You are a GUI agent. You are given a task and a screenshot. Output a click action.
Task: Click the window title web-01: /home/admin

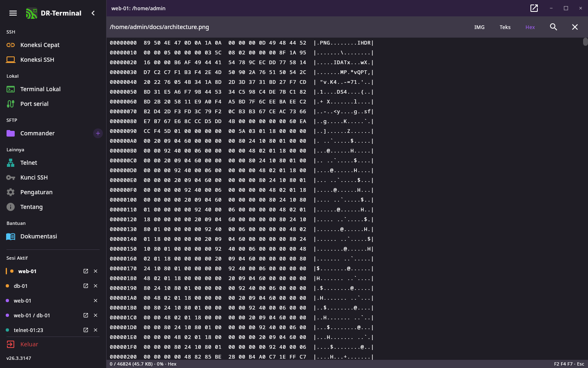coord(138,8)
